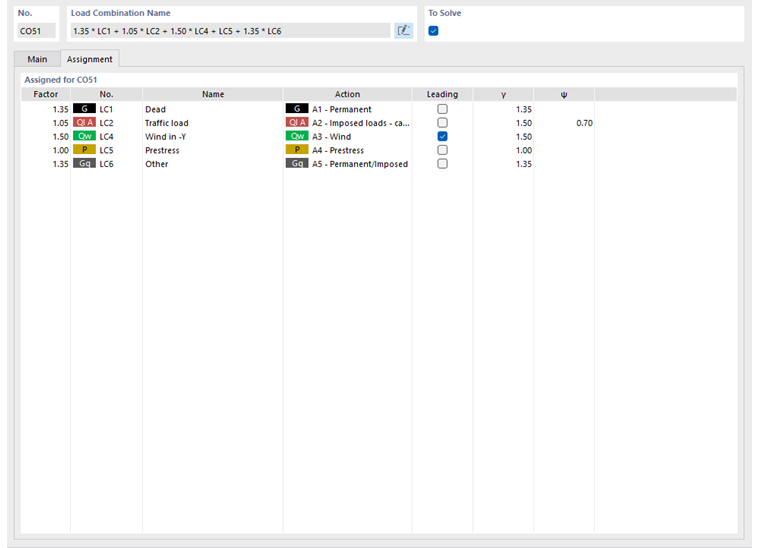Click the edit name icon beside combination name
The height and width of the screenshot is (548, 760).
(403, 31)
